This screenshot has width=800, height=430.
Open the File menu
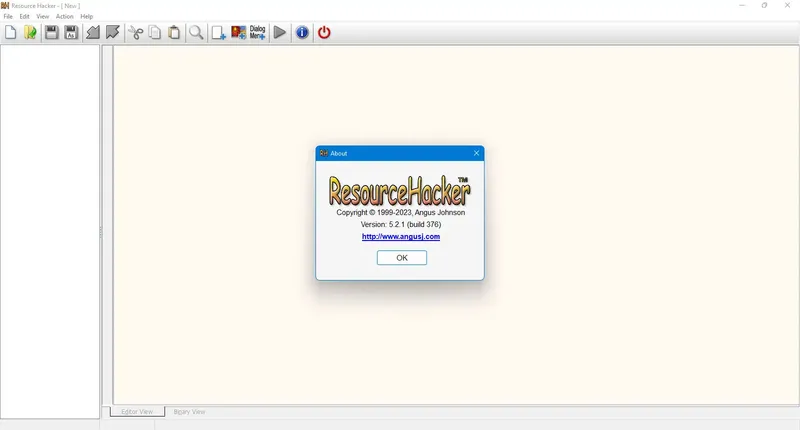click(x=8, y=16)
